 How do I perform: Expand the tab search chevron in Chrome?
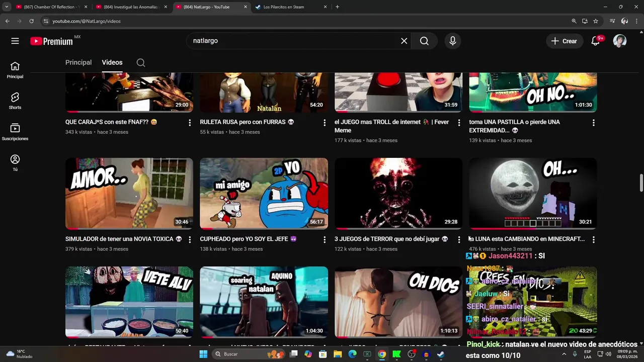[7, 7]
